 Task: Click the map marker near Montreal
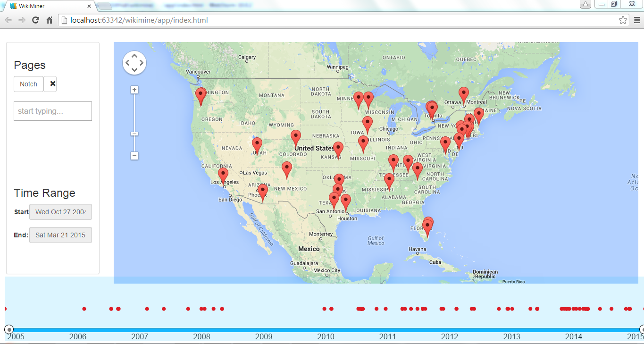(x=464, y=96)
